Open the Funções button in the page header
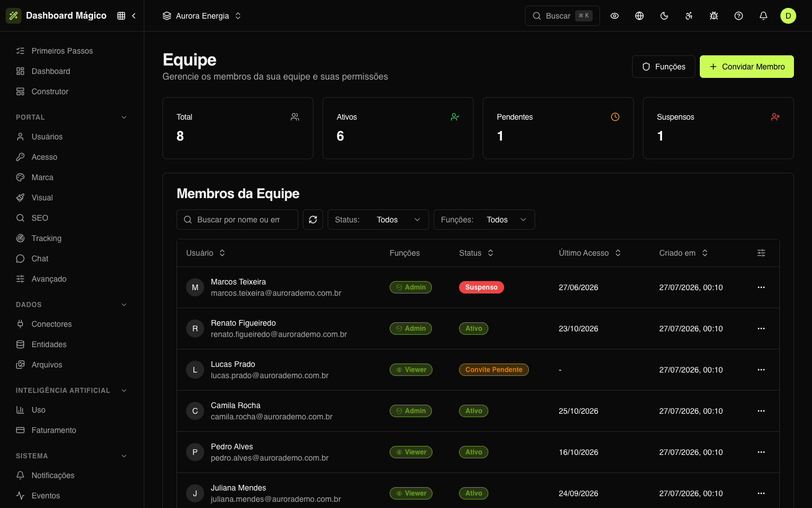Image resolution: width=812 pixels, height=508 pixels. point(664,67)
